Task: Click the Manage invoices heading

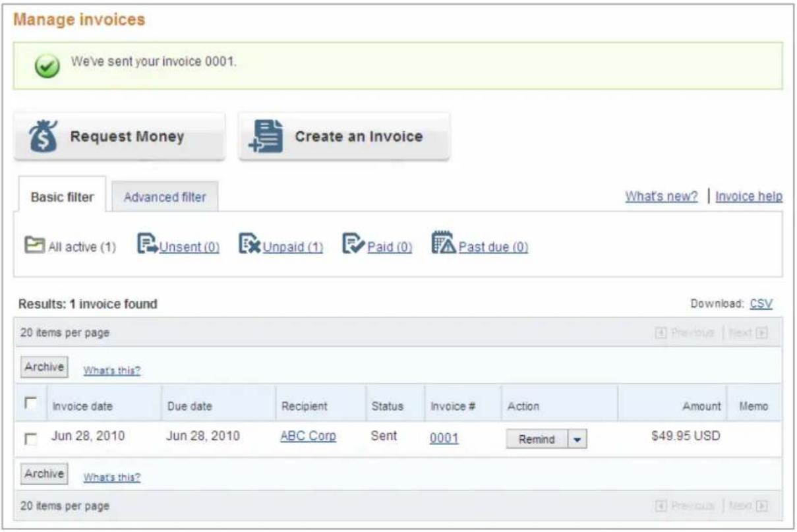Action: [79, 20]
